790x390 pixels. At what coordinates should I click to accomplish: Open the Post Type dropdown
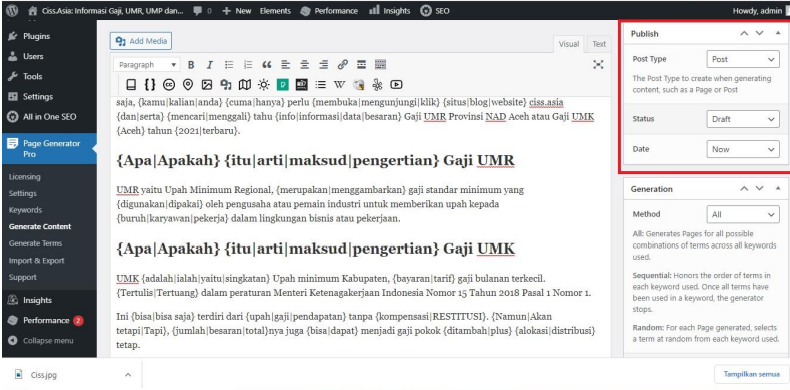coord(743,59)
